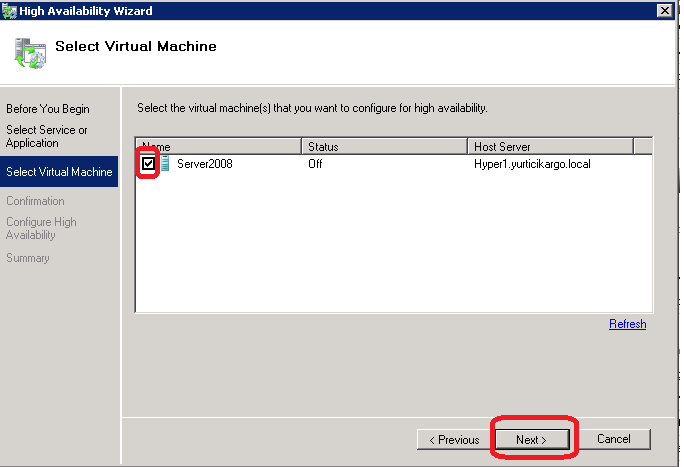Proceed with the Next button
Viewport: 684px width, 467px height.
pyautogui.click(x=531, y=439)
